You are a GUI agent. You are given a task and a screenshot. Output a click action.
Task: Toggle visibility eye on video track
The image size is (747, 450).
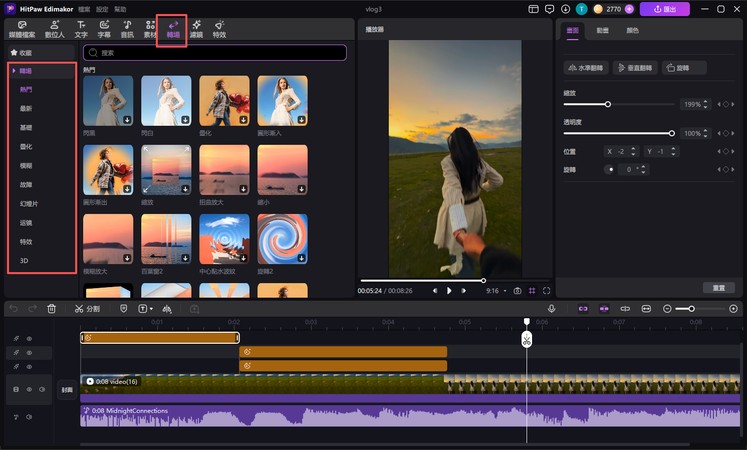pos(29,389)
